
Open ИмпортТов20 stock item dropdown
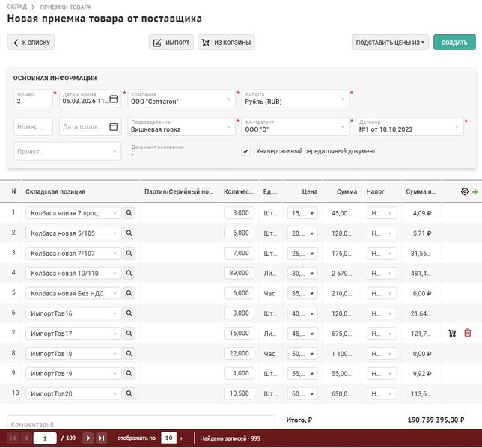point(115,394)
